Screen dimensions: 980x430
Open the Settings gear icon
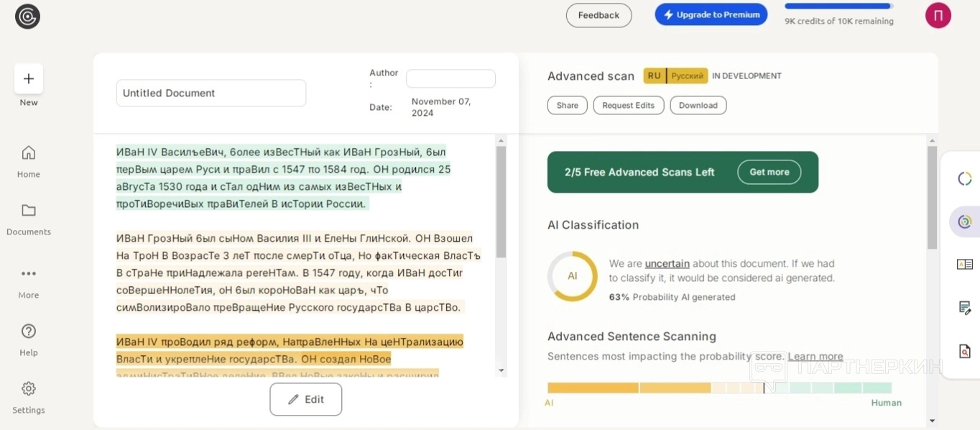tap(29, 389)
